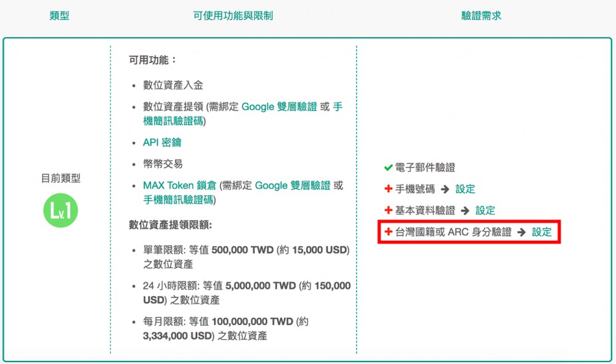Click the 類型 column header
616x364 pixels.
(59, 16)
